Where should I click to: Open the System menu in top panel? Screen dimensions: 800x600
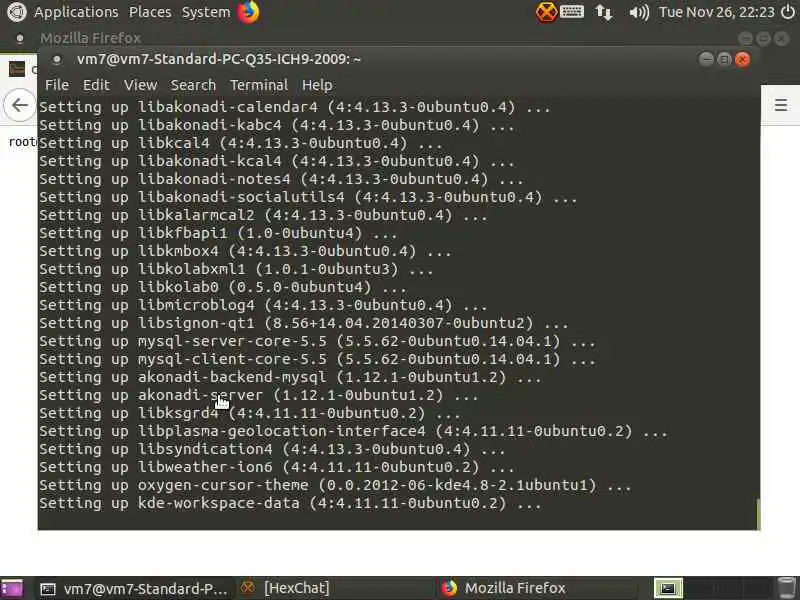(x=206, y=12)
